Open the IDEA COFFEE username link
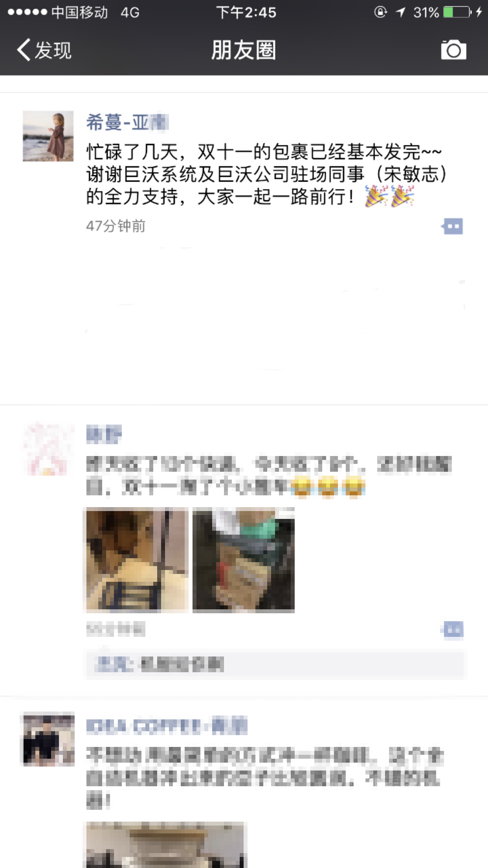The image size is (488, 868). click(167, 726)
